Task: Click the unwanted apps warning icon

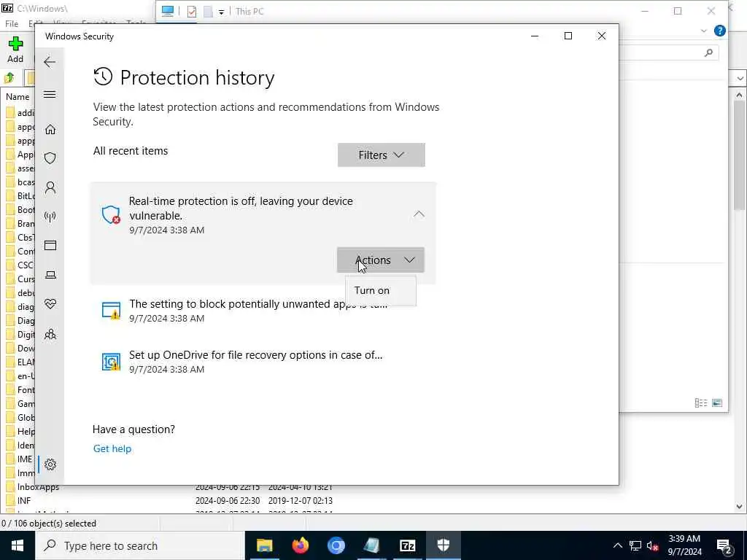Action: (111, 311)
